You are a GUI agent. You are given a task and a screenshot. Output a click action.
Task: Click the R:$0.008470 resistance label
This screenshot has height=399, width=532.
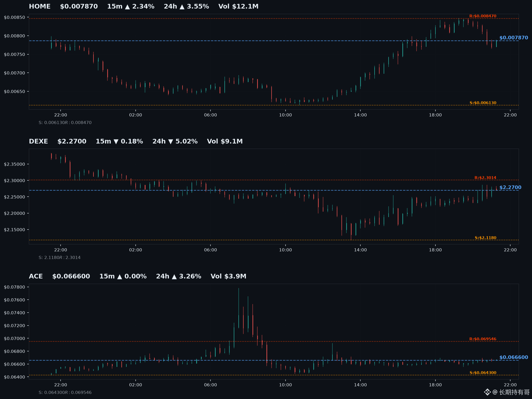[483, 16]
